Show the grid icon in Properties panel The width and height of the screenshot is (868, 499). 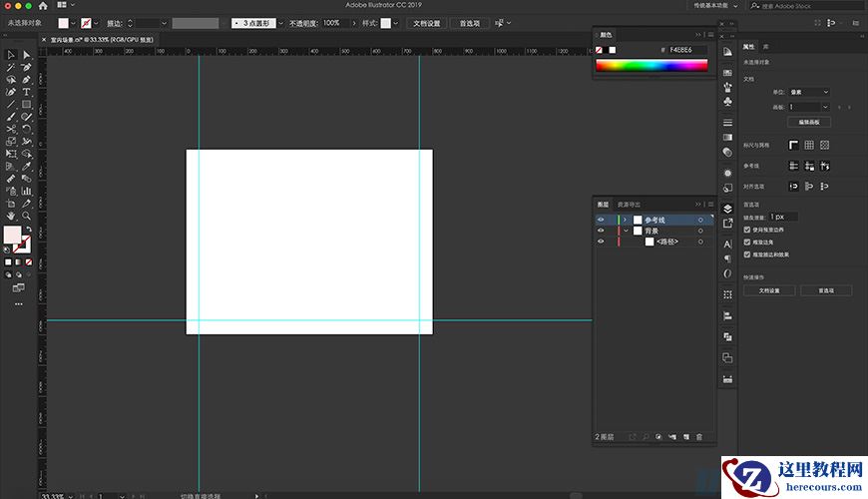[x=809, y=145]
